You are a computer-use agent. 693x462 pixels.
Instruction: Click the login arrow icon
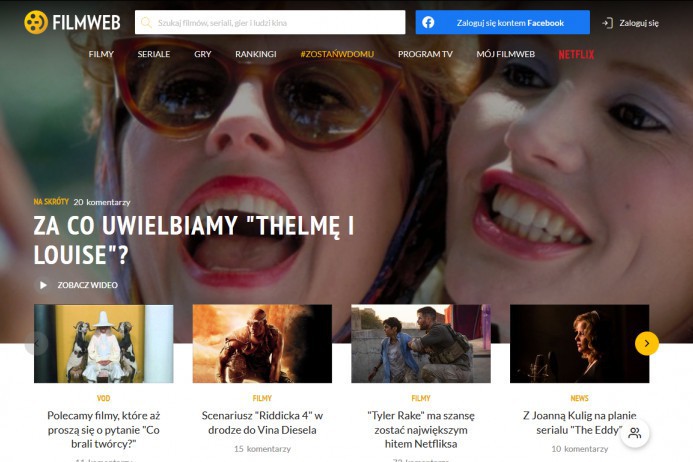click(607, 23)
